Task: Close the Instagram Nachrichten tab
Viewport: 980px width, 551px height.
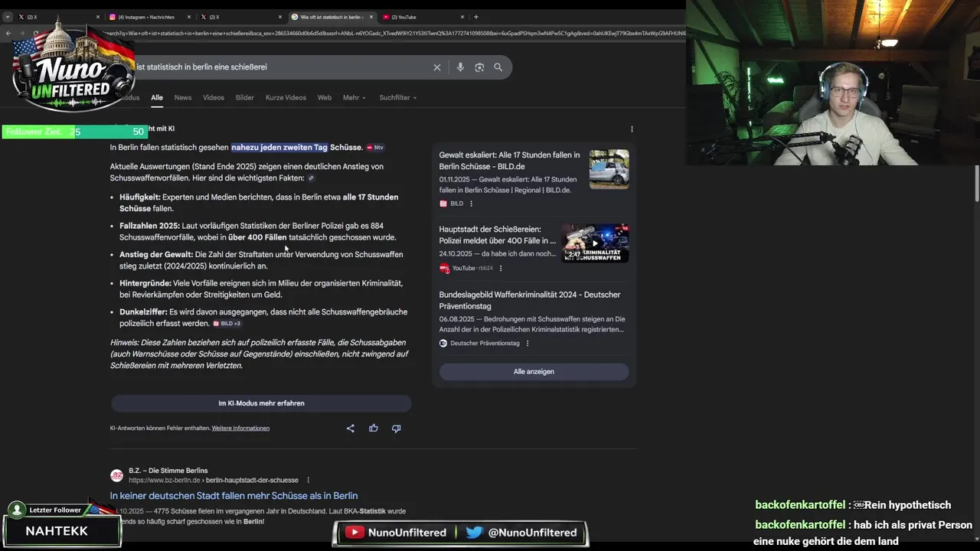Action: tap(189, 17)
